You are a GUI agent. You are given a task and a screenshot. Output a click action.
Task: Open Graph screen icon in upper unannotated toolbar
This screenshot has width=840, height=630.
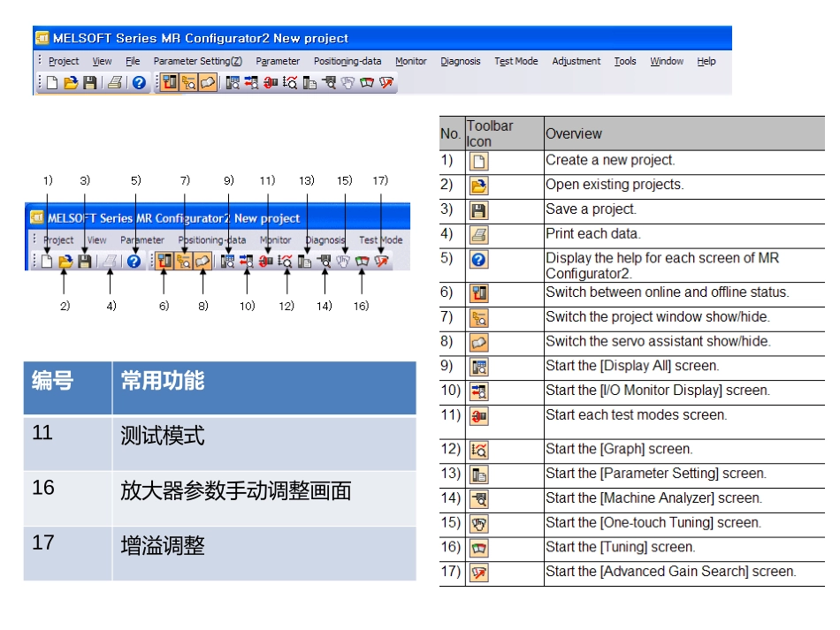(290, 82)
